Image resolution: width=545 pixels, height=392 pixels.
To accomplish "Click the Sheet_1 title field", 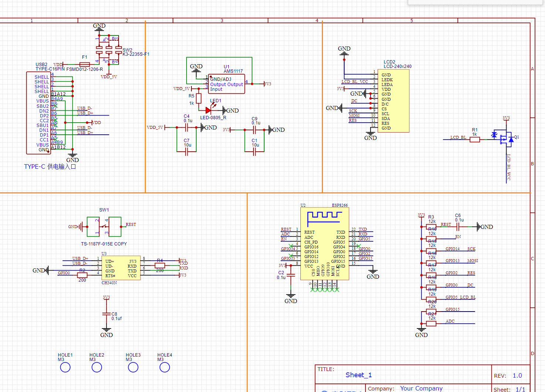I will [x=358, y=375].
